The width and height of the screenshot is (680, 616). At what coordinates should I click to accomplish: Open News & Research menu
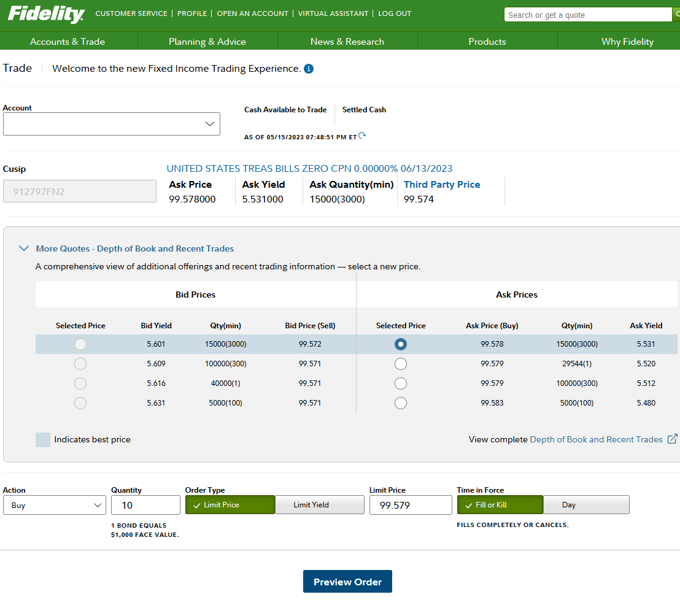click(347, 42)
